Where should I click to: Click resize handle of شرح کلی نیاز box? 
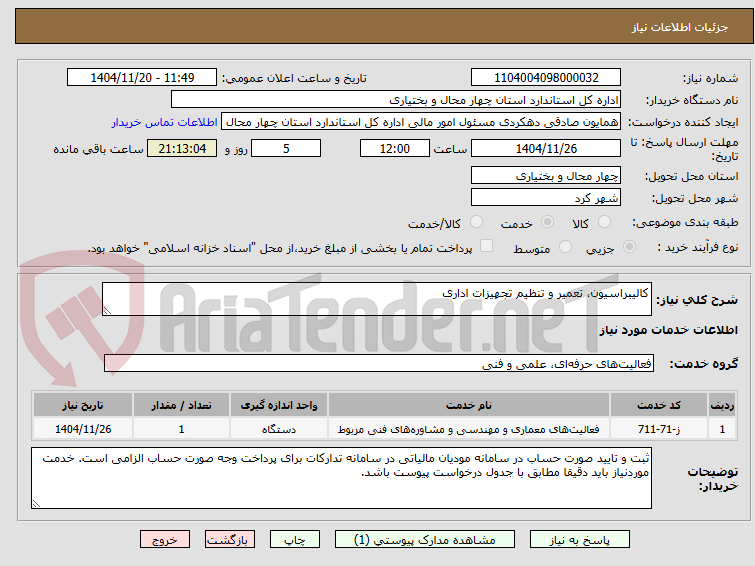point(107,311)
